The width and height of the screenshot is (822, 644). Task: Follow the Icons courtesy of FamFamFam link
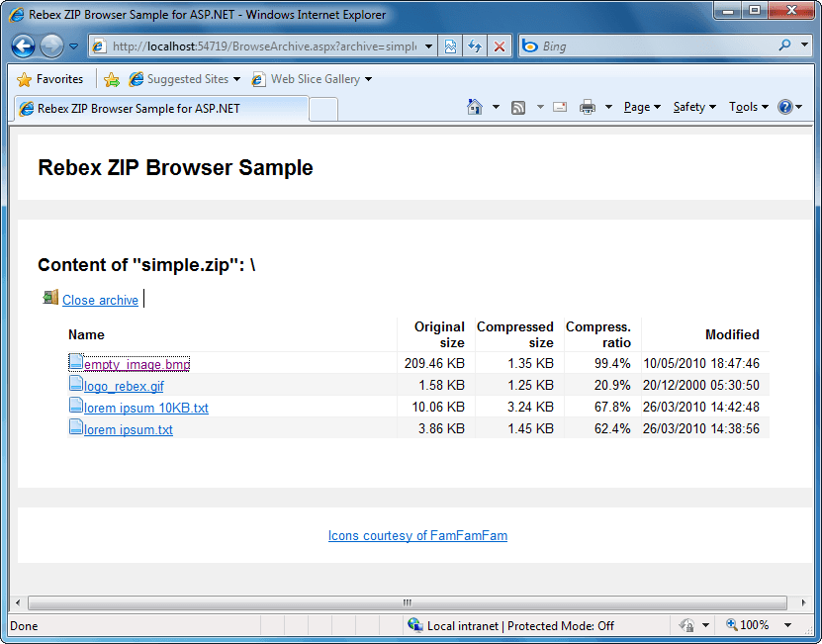(x=417, y=535)
